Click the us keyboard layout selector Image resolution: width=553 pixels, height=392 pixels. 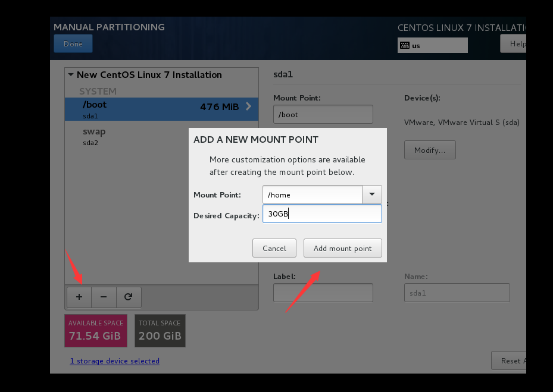(433, 45)
